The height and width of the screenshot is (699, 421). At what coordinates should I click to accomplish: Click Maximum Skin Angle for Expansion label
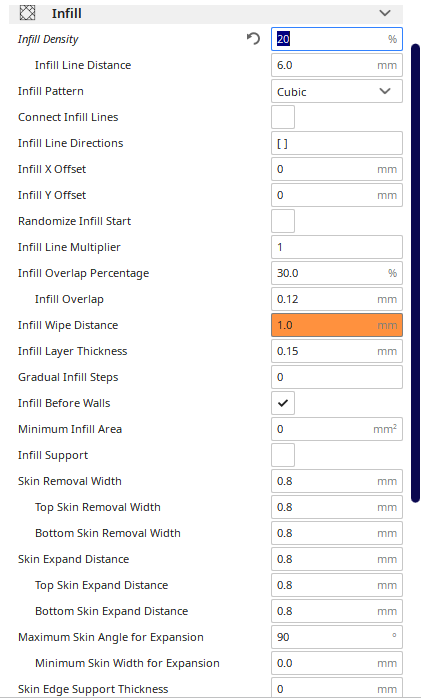click(x=111, y=637)
